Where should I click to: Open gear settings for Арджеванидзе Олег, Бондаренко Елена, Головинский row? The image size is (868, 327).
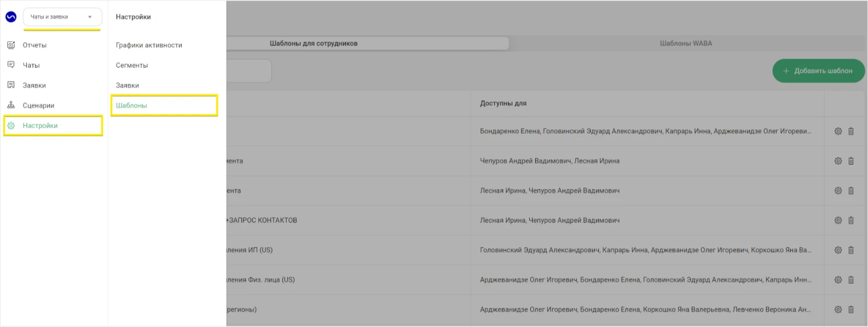coord(838,280)
